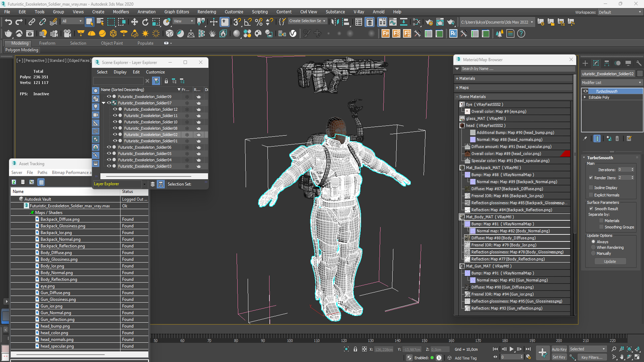Click object color swatch next to name
Screen dimensions: 644x362
[x=640, y=74]
